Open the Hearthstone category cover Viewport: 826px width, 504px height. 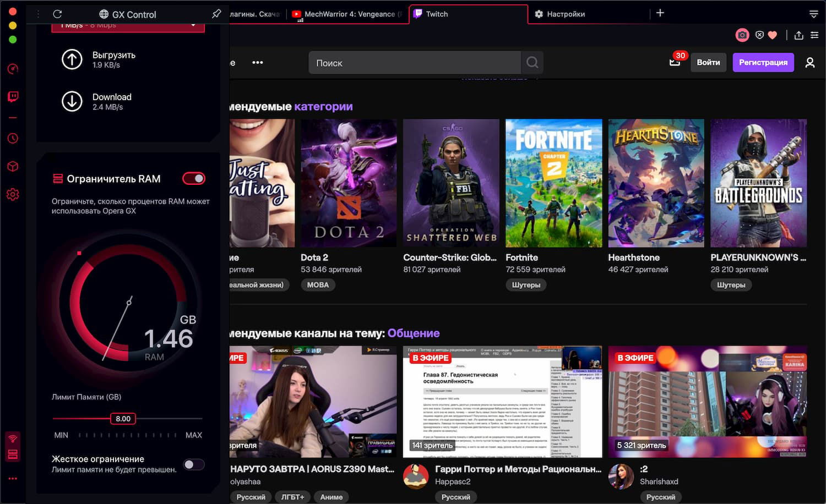coord(656,183)
